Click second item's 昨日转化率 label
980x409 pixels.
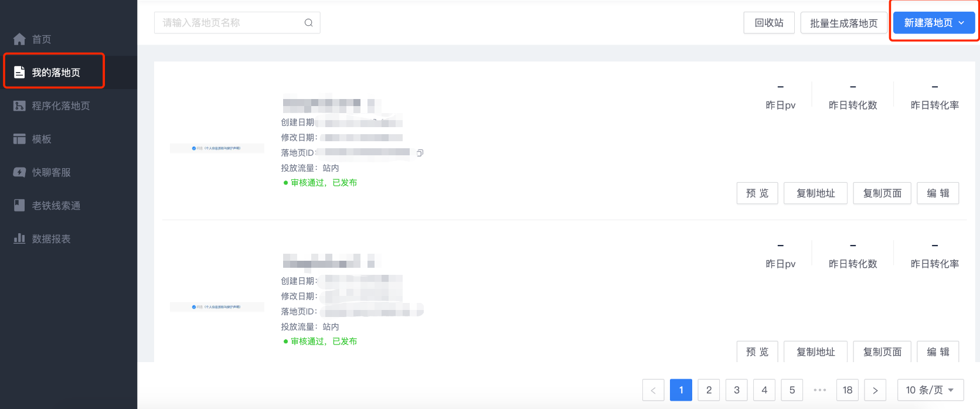click(935, 264)
